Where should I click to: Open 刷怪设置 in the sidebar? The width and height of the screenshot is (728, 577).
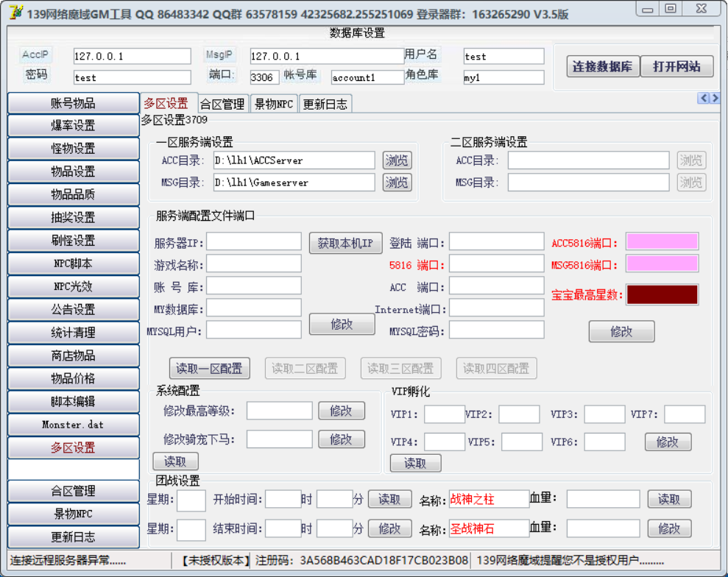[74, 241]
